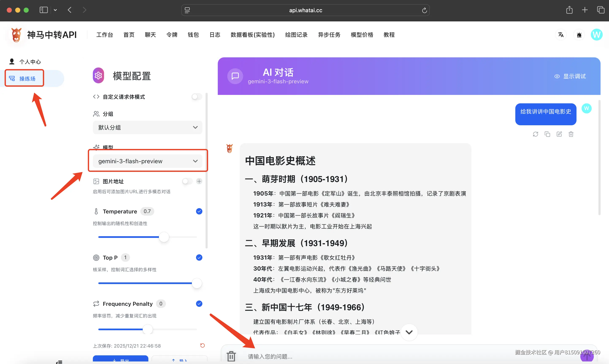
Task: Open the language switcher icon
Action: pos(561,35)
